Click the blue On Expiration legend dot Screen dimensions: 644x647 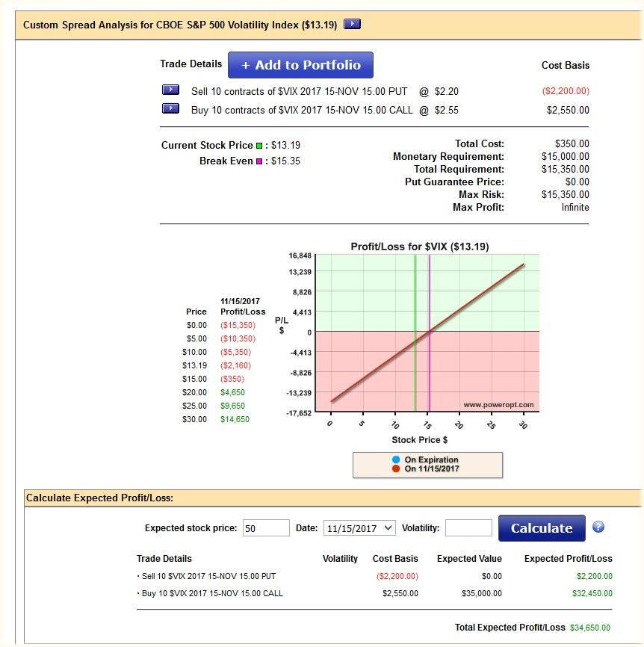[396, 459]
